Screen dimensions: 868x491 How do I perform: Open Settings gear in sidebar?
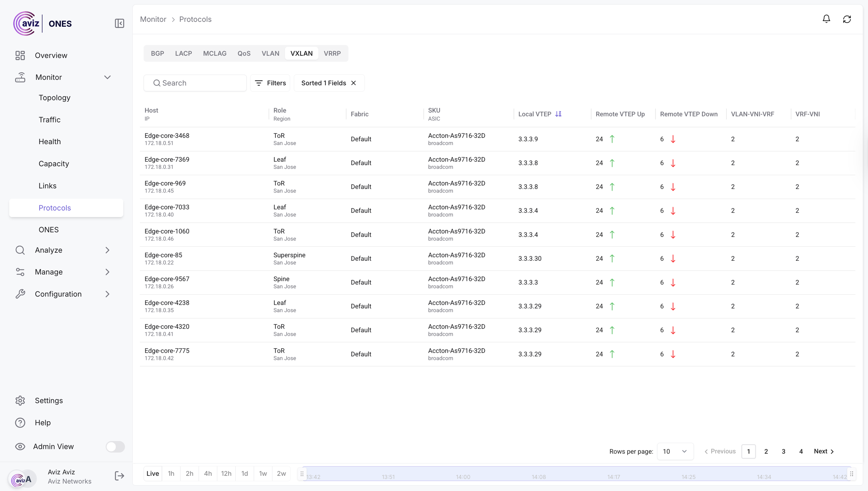coord(20,401)
